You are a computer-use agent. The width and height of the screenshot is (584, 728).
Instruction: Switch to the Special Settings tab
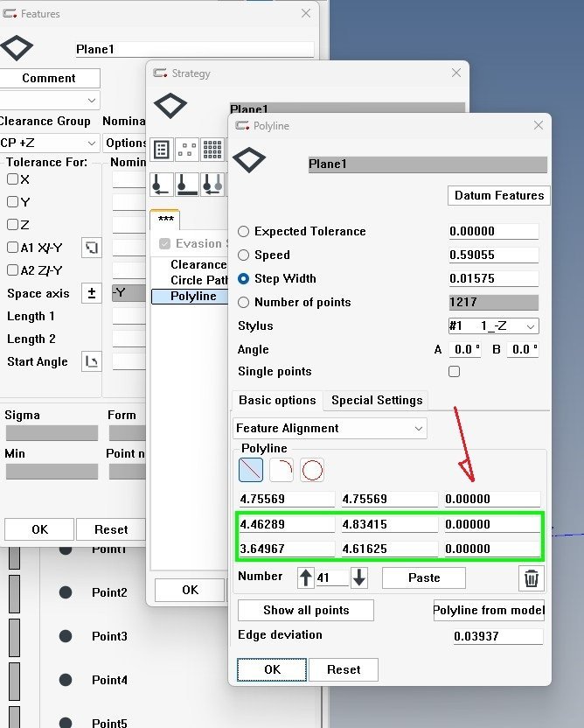tap(377, 400)
